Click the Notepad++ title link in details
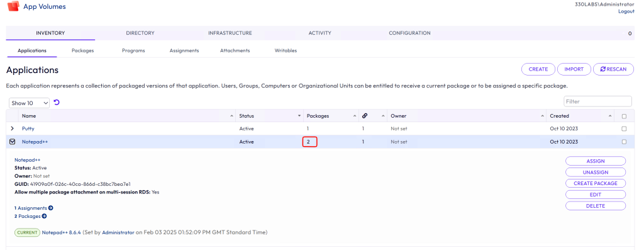 28,159
